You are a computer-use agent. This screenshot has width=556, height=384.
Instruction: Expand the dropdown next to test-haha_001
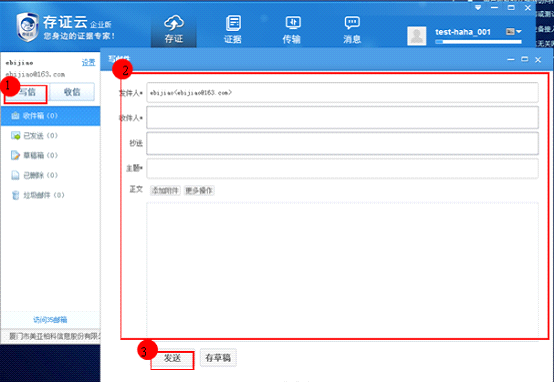click(514, 32)
